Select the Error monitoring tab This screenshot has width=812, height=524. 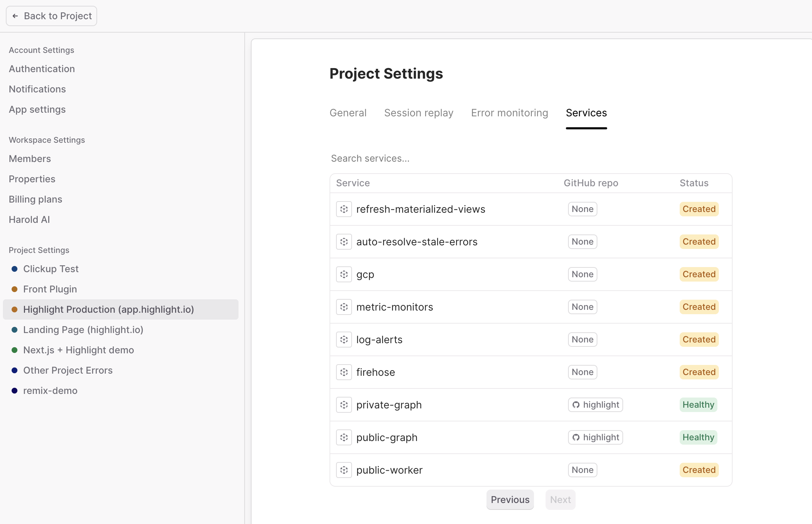[509, 113]
